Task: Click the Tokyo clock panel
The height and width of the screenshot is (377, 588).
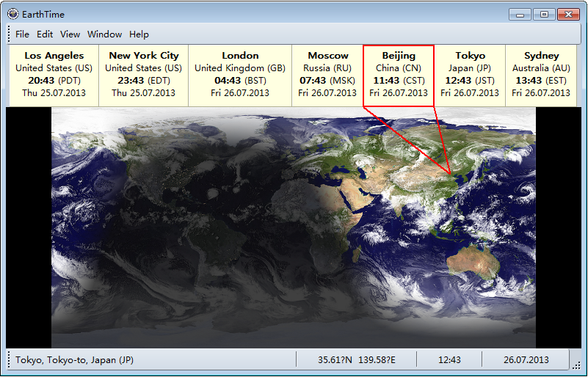Action: click(x=470, y=75)
